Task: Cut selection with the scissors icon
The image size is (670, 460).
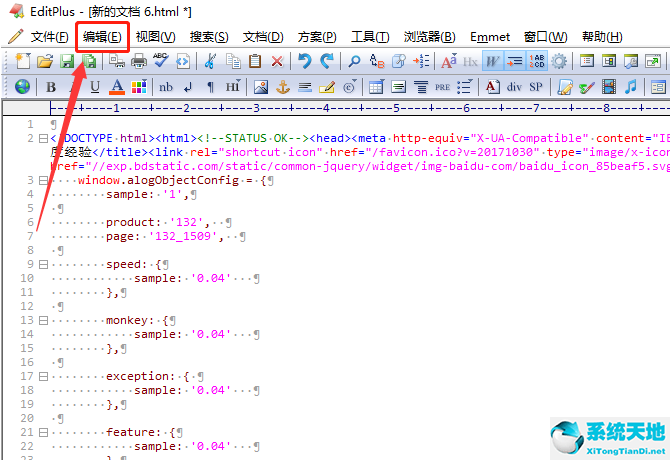Action: pyautogui.click(x=209, y=62)
